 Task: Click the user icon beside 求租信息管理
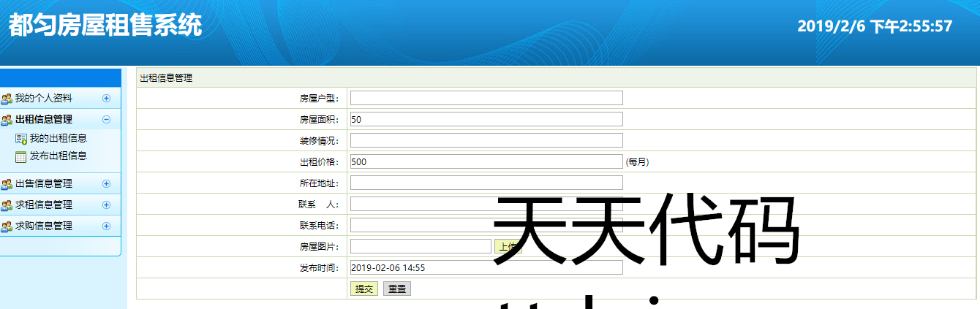(x=7, y=205)
